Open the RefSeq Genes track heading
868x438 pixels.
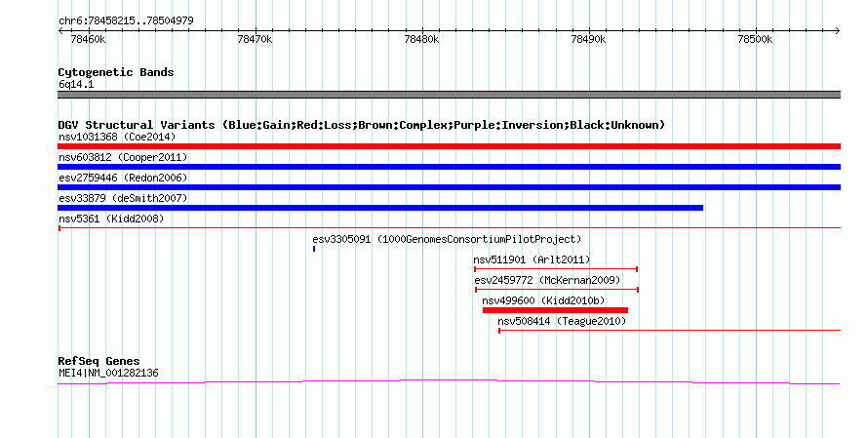[99, 361]
